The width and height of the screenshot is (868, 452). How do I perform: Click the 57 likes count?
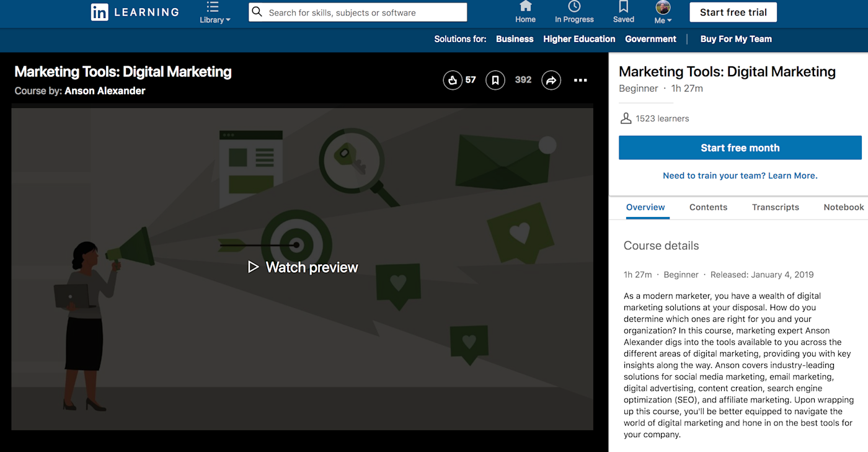click(x=471, y=80)
